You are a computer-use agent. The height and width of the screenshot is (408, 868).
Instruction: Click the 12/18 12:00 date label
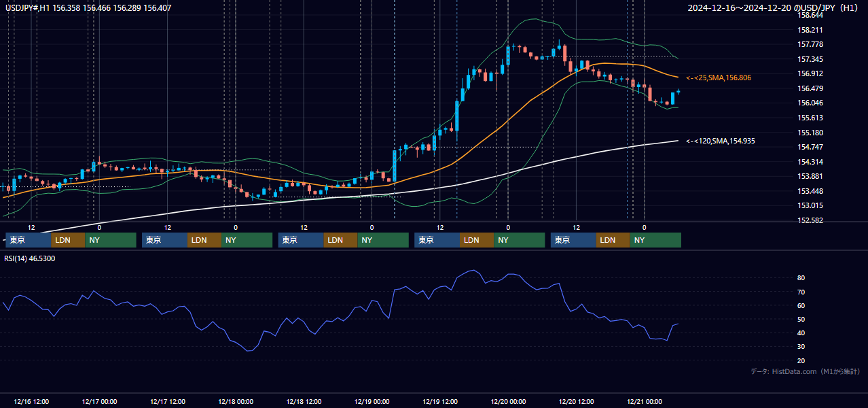pyautogui.click(x=304, y=401)
